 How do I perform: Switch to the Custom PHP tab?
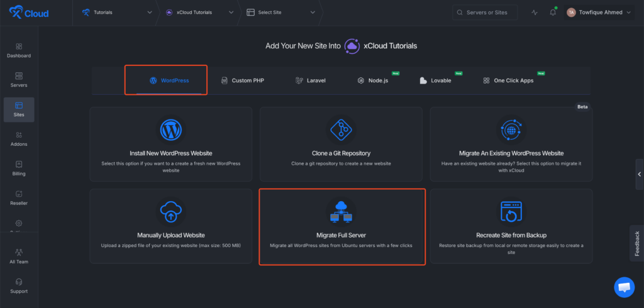point(242,80)
